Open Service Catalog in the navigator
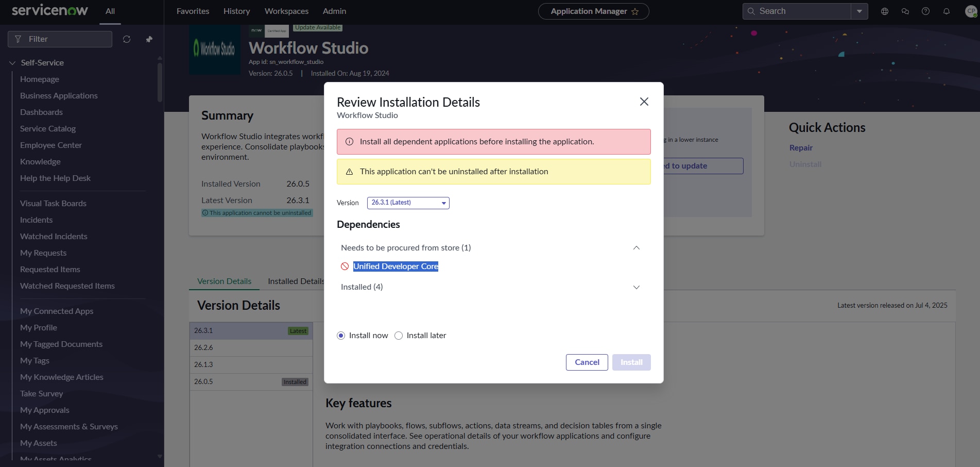Image resolution: width=980 pixels, height=467 pixels. point(48,129)
